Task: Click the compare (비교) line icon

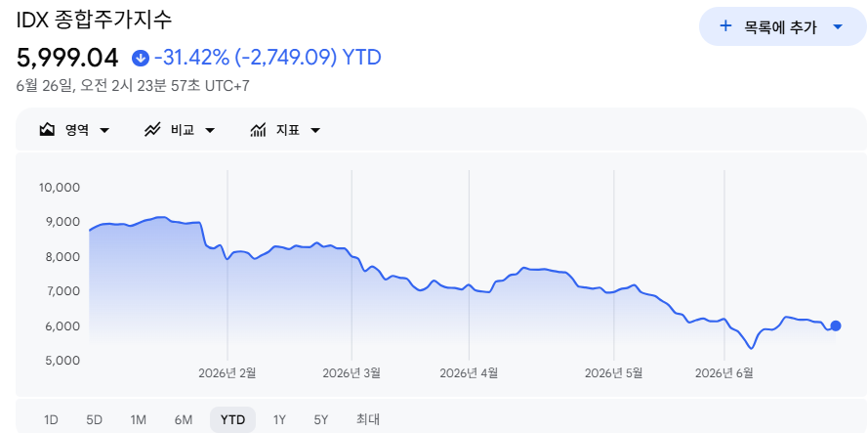Action: (x=152, y=130)
